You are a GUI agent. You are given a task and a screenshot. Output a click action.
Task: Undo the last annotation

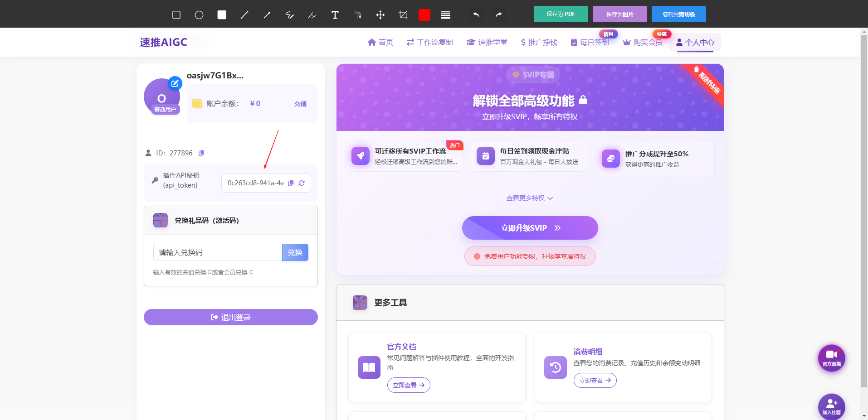476,15
